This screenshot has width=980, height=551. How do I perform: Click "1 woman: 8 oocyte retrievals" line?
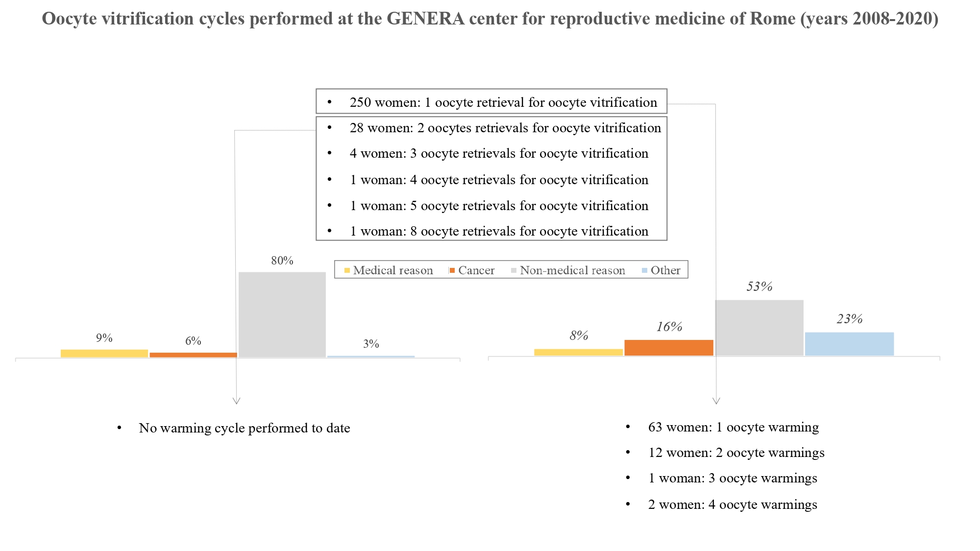(x=499, y=231)
